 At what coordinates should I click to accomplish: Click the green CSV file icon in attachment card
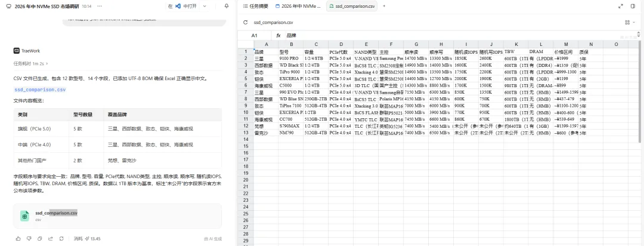24,216
